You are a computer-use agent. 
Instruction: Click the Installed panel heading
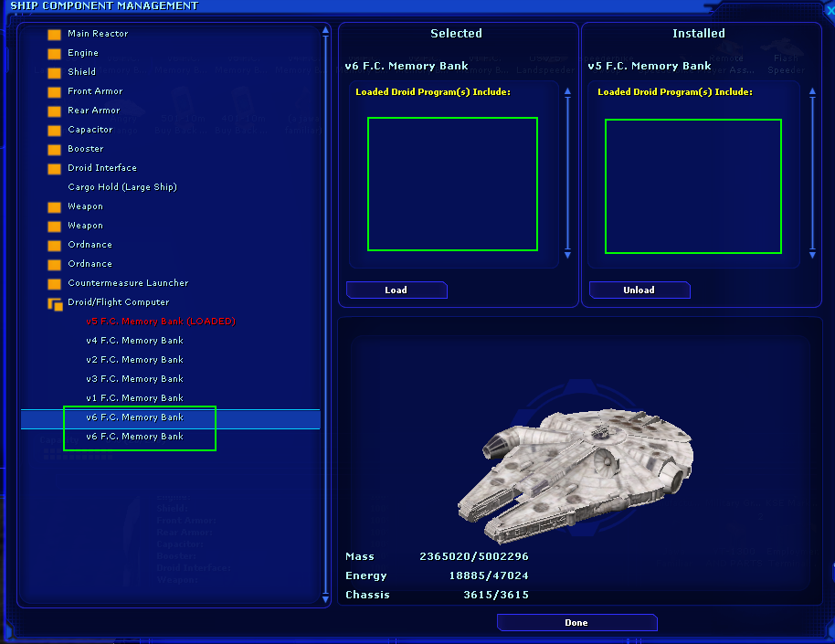699,33
